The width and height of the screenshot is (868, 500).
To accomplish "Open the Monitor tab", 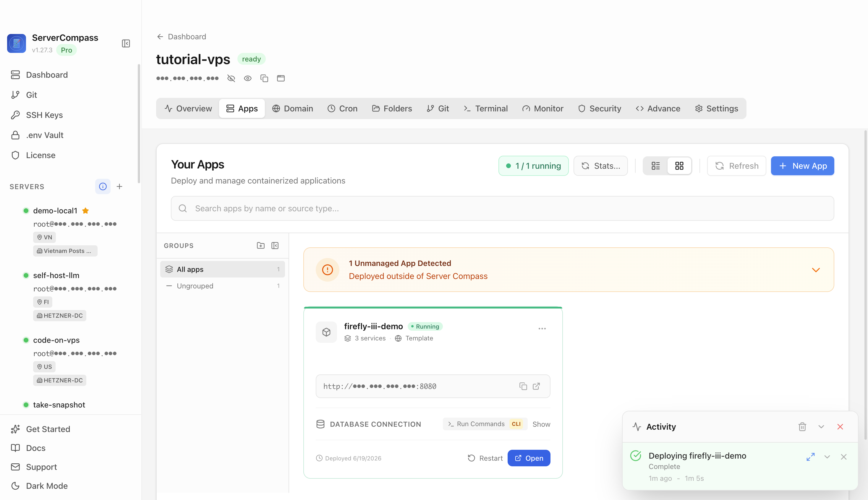I will coord(543,108).
